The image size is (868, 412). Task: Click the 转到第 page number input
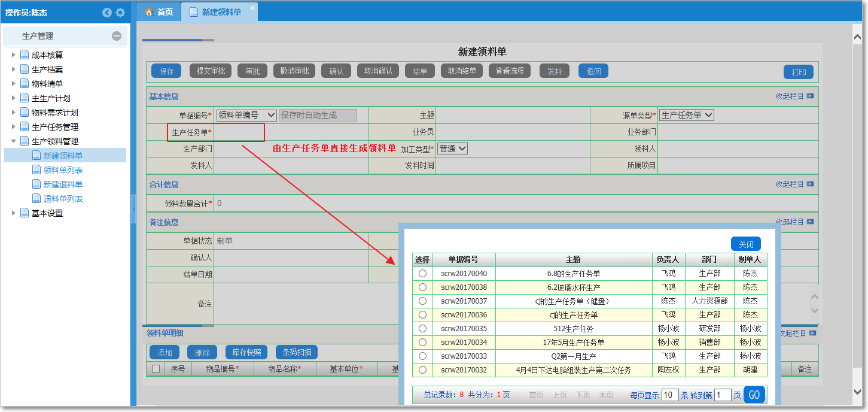coord(724,395)
